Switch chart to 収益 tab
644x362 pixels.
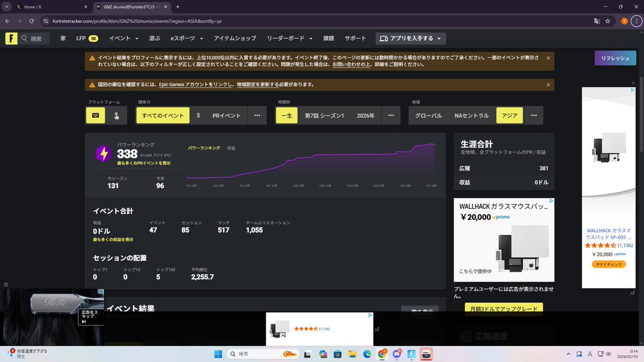231,147
